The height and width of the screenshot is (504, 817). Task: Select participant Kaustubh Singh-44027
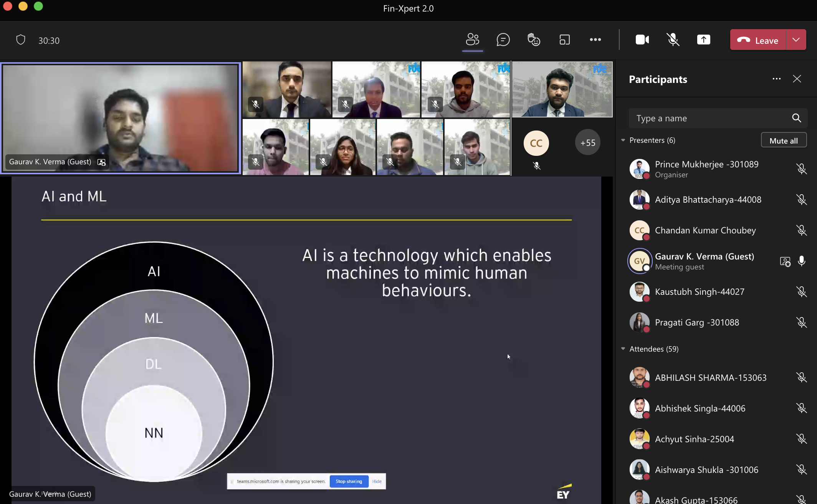coord(716,292)
